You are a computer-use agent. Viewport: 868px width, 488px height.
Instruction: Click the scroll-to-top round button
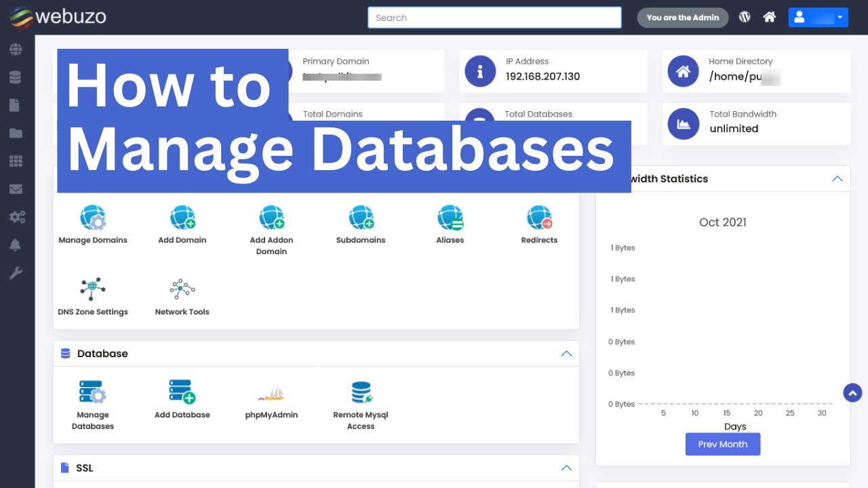click(852, 392)
